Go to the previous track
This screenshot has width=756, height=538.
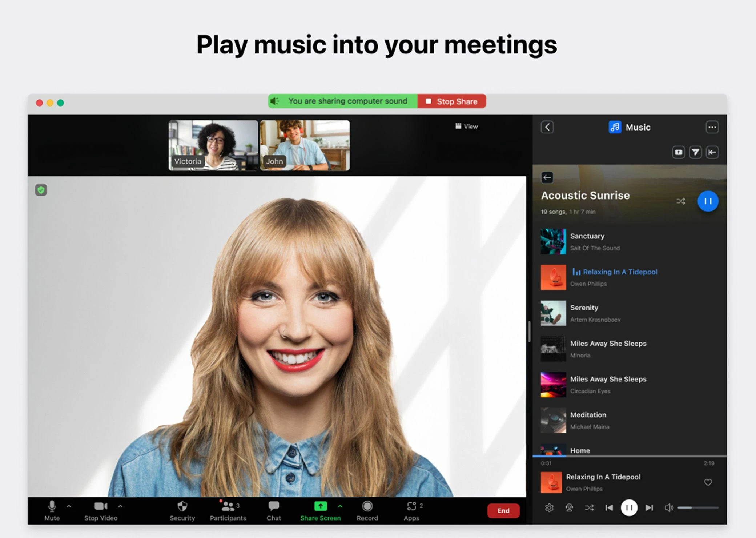pos(609,507)
